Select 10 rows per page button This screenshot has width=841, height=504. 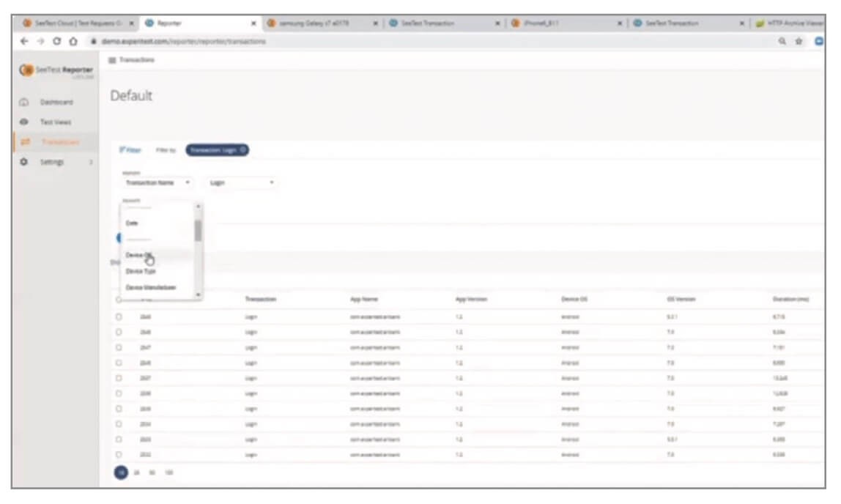120,473
